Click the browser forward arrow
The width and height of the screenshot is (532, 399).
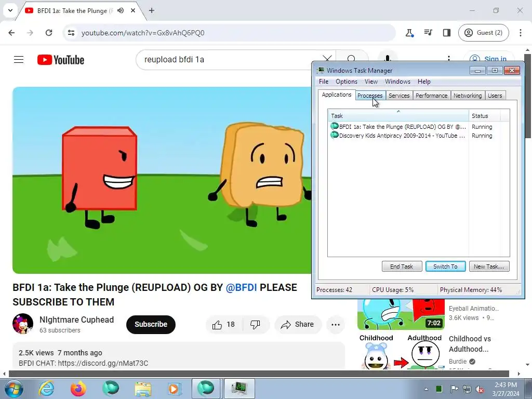pos(30,33)
